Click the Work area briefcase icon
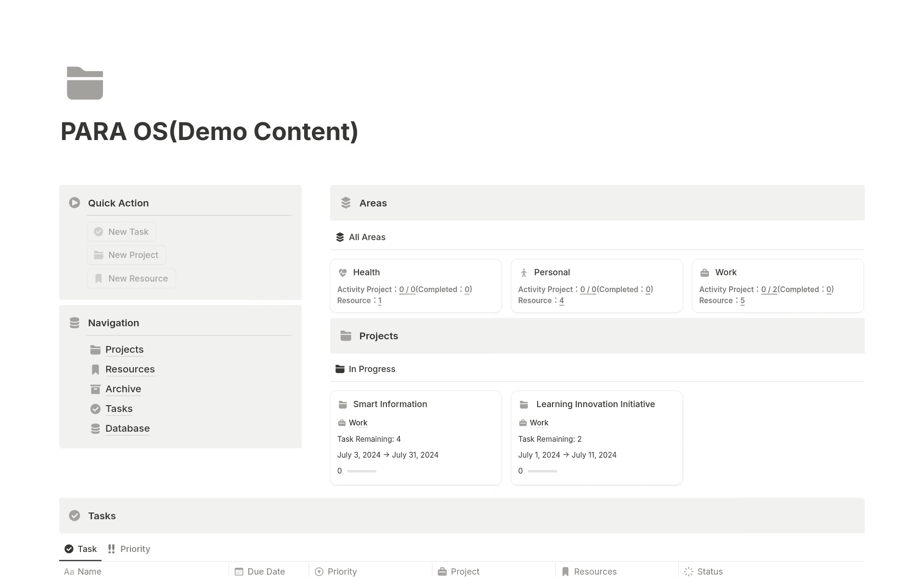 tap(705, 272)
